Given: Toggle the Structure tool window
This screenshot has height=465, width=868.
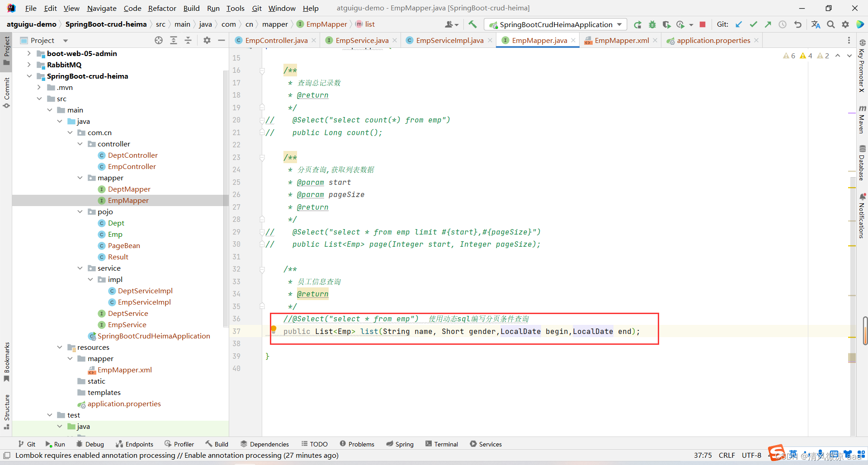Looking at the screenshot, I should [x=6, y=412].
